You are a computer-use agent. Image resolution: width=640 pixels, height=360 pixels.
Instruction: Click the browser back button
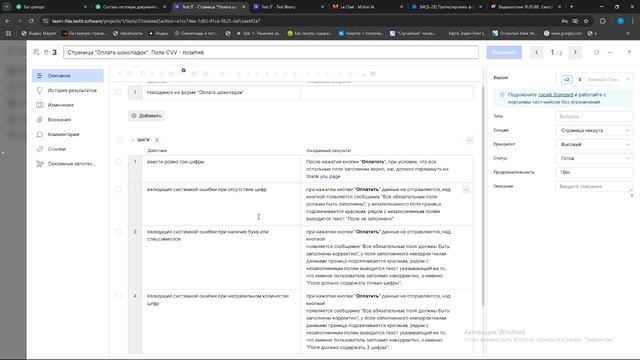point(8,21)
